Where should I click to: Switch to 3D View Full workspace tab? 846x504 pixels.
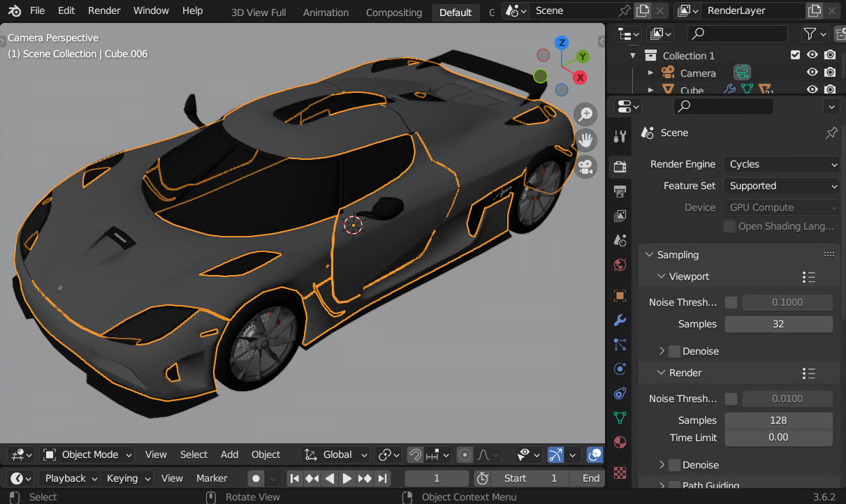pyautogui.click(x=258, y=12)
